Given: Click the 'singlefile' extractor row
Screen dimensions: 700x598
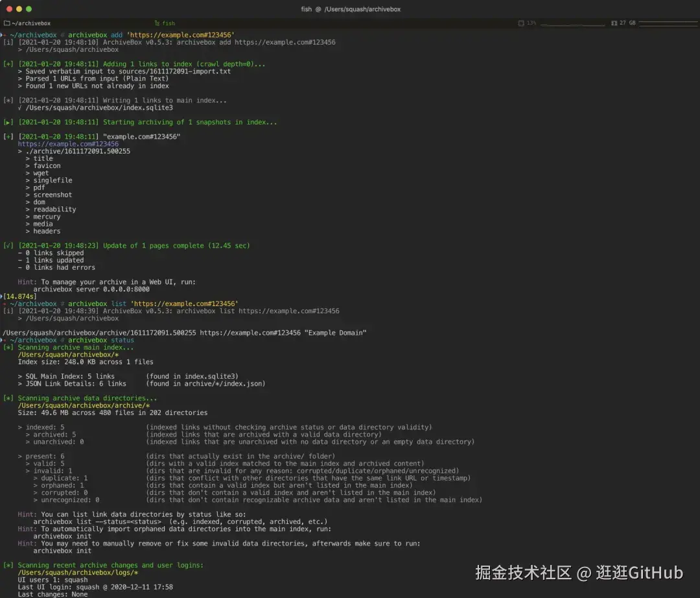Looking at the screenshot, I should (49, 180).
